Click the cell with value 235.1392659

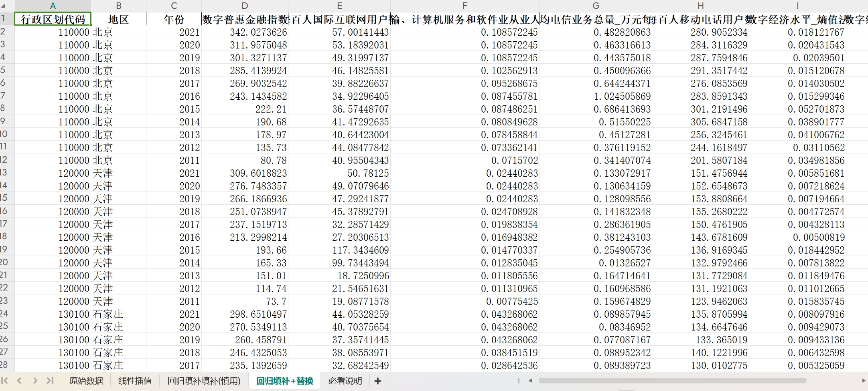click(245, 365)
